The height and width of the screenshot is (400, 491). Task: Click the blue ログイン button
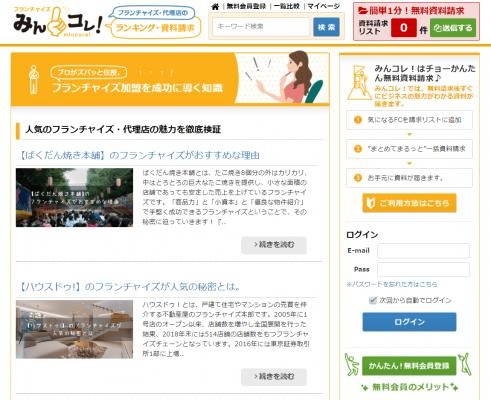[x=409, y=322]
